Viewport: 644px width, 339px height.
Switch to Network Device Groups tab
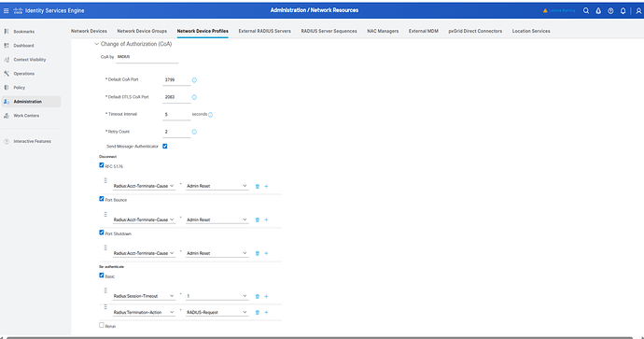pos(142,31)
